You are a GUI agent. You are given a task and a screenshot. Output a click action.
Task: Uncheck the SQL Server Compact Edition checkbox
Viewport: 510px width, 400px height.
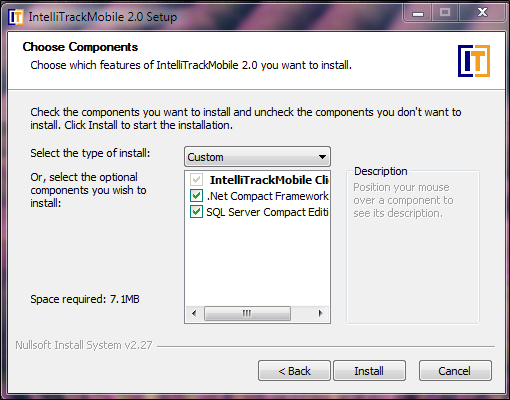[x=196, y=212]
